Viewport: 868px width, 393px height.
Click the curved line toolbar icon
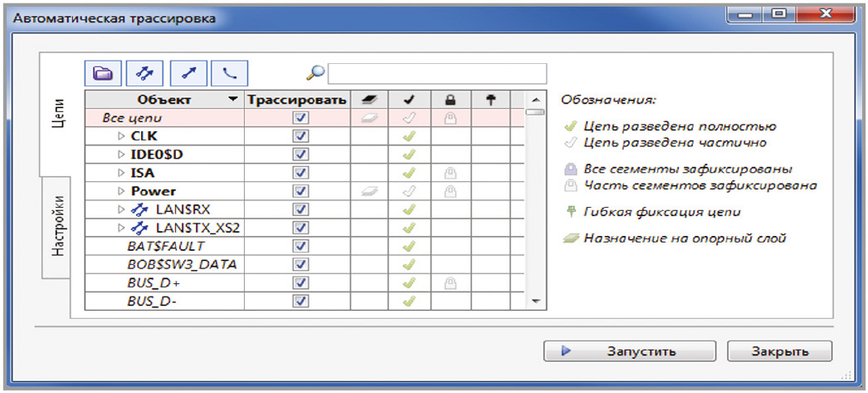coord(230,73)
